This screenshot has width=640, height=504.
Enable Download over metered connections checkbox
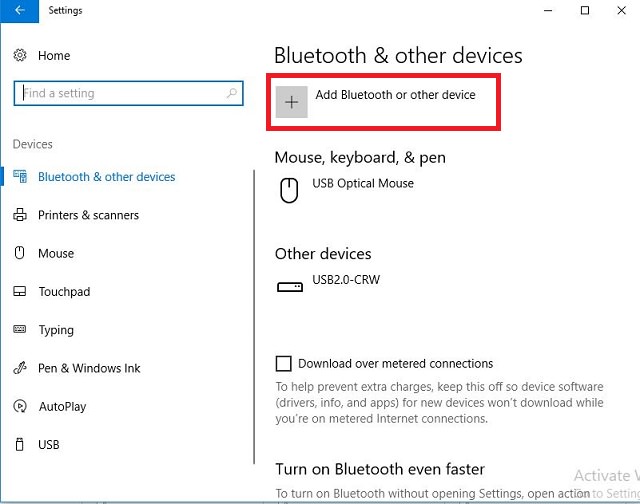[x=283, y=364]
